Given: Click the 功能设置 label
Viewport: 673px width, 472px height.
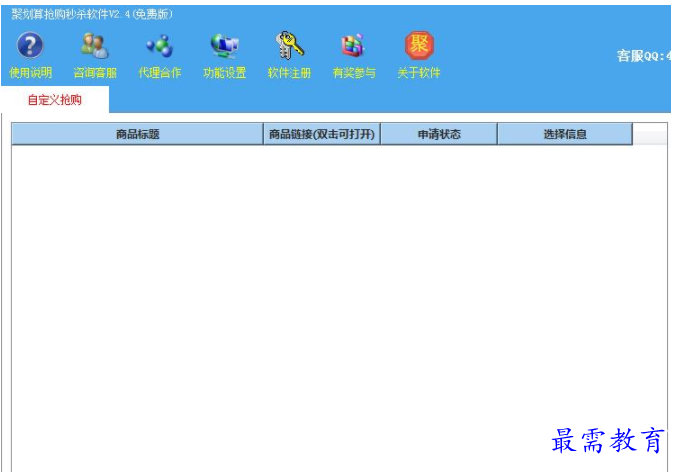Looking at the screenshot, I should (x=224, y=73).
